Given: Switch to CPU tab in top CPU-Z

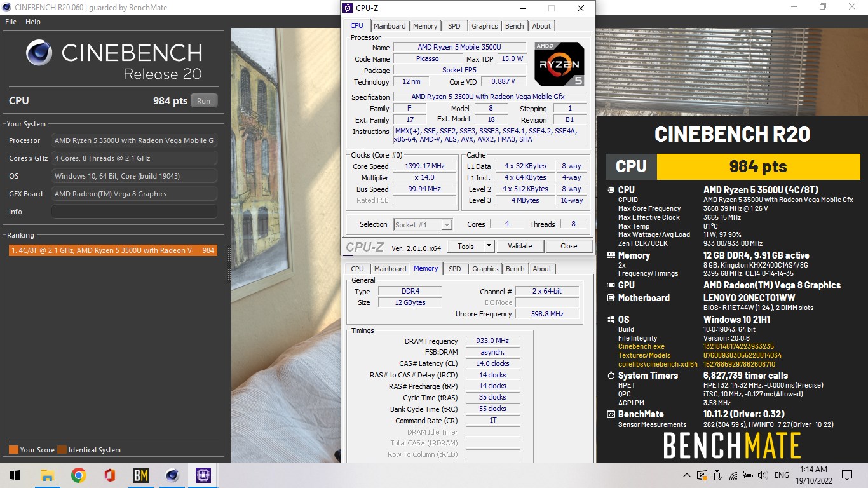Looking at the screenshot, I should (x=357, y=25).
